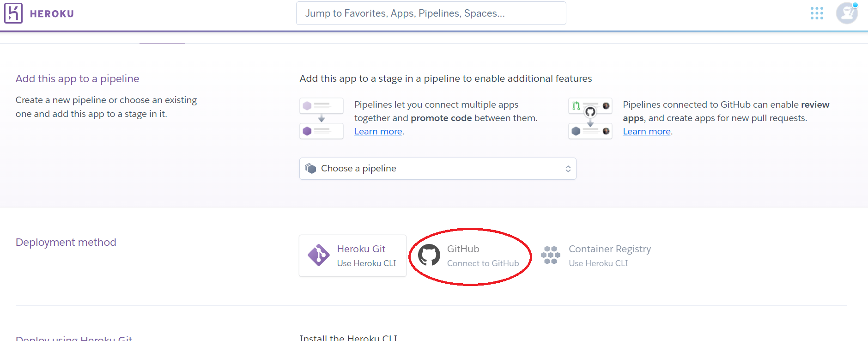
Task: Focus the Jump to Favorites search field
Action: coord(431,13)
